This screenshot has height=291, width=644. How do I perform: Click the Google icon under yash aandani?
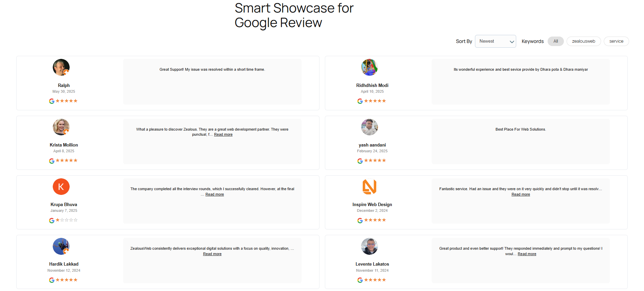(360, 161)
